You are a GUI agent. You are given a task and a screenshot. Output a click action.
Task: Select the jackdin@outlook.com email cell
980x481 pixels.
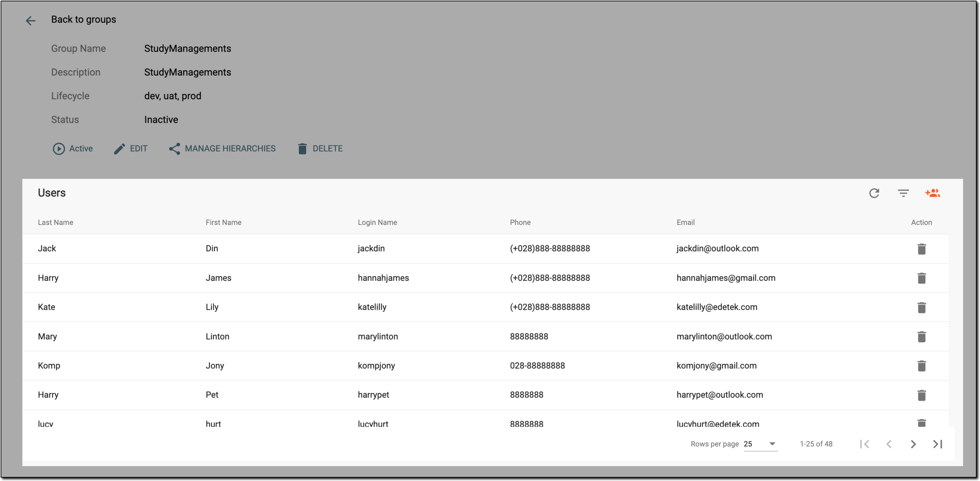(x=717, y=249)
